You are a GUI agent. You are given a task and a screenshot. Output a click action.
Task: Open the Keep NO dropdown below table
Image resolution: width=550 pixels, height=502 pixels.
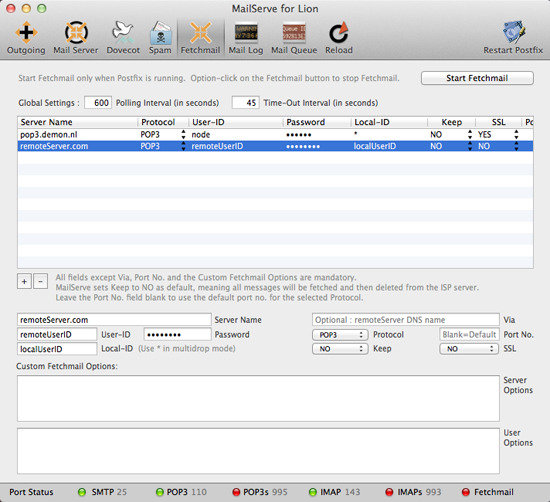tap(340, 349)
